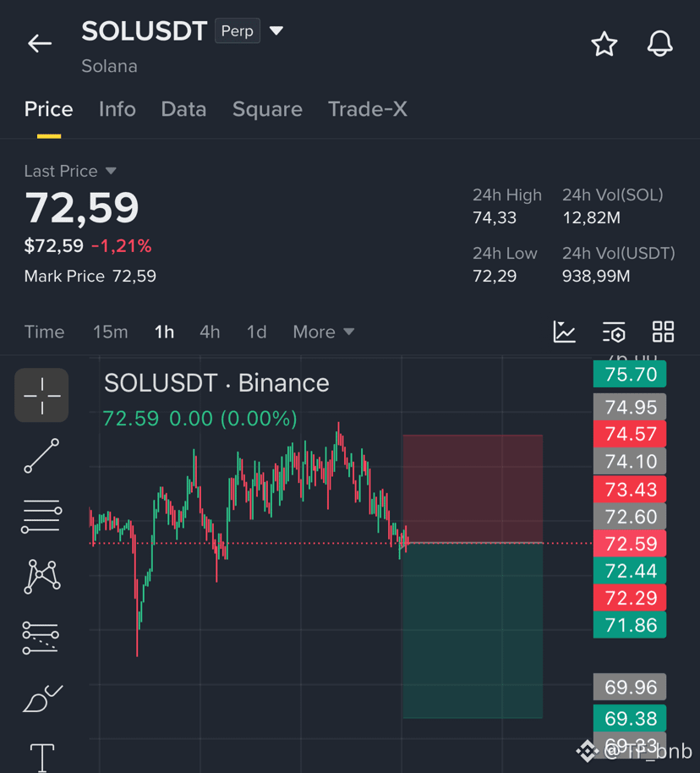Select the crosshair cursor tool
The image size is (700, 773).
click(42, 395)
